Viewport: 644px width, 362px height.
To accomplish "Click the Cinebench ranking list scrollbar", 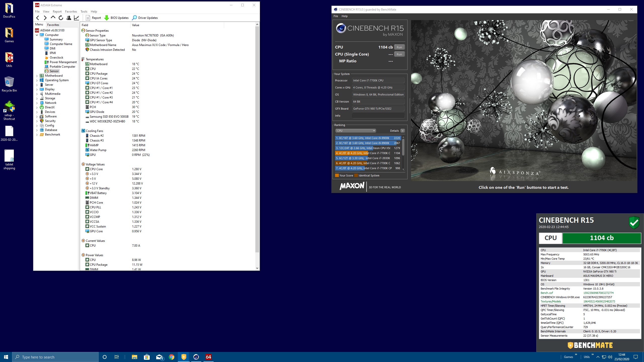I will (x=403, y=147).
